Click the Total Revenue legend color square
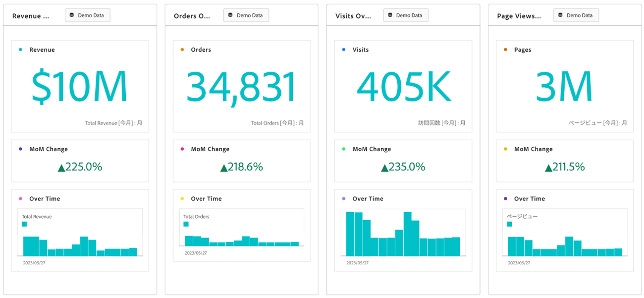This screenshot has width=644, height=298. click(24, 224)
